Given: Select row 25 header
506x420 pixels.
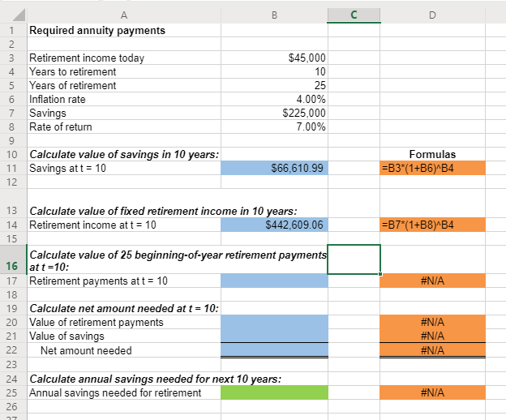Looking at the screenshot, I should click(13, 392).
